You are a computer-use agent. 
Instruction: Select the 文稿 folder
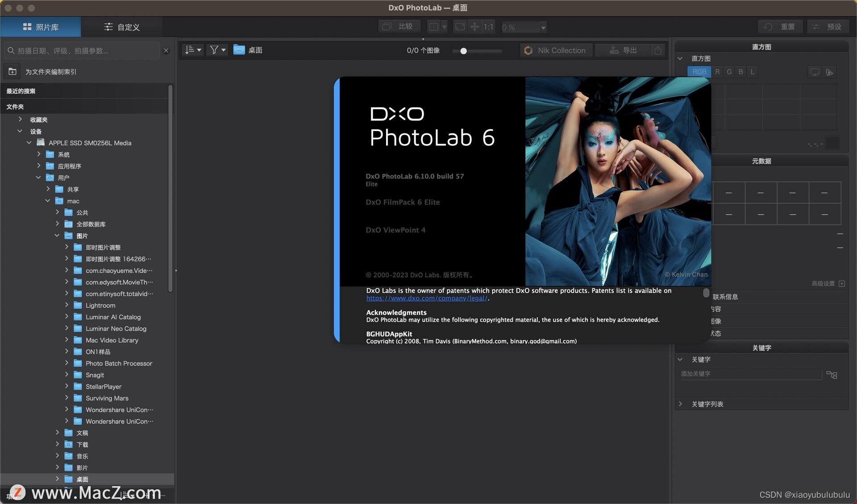tap(82, 433)
